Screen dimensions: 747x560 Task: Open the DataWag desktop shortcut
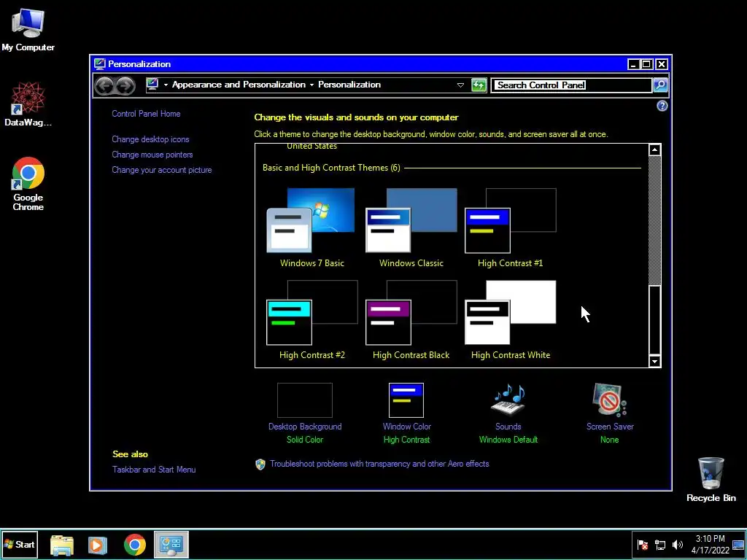pos(28,104)
